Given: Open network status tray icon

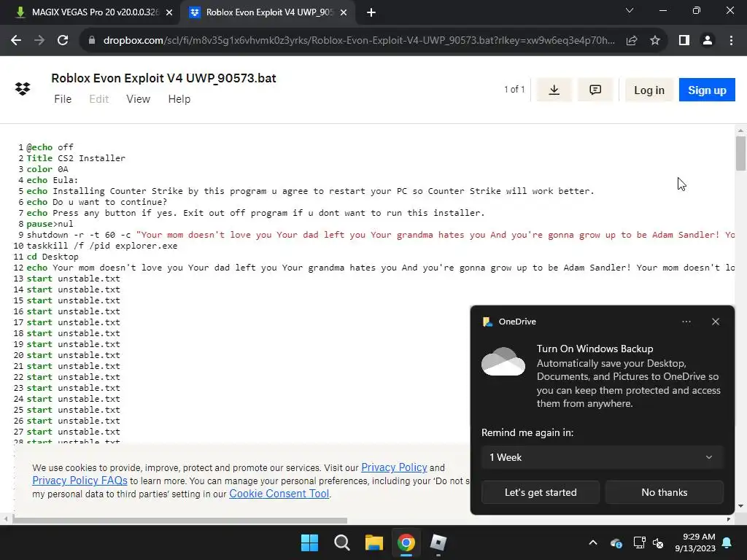Looking at the screenshot, I should coord(639,542).
